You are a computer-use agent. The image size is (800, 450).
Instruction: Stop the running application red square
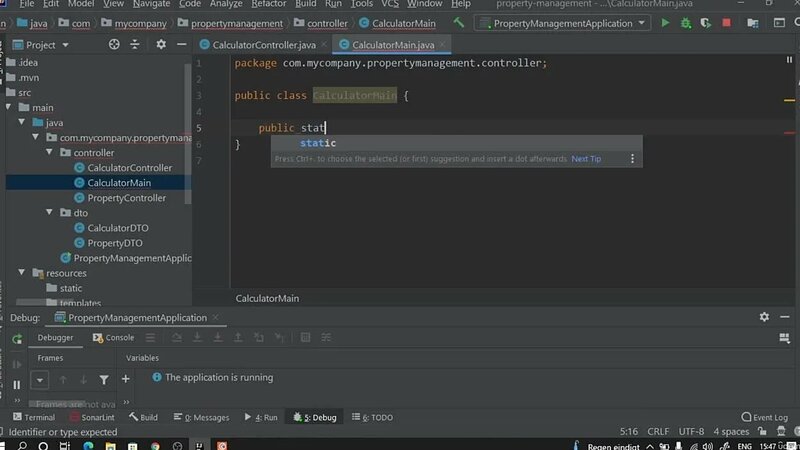pyautogui.click(x=726, y=23)
